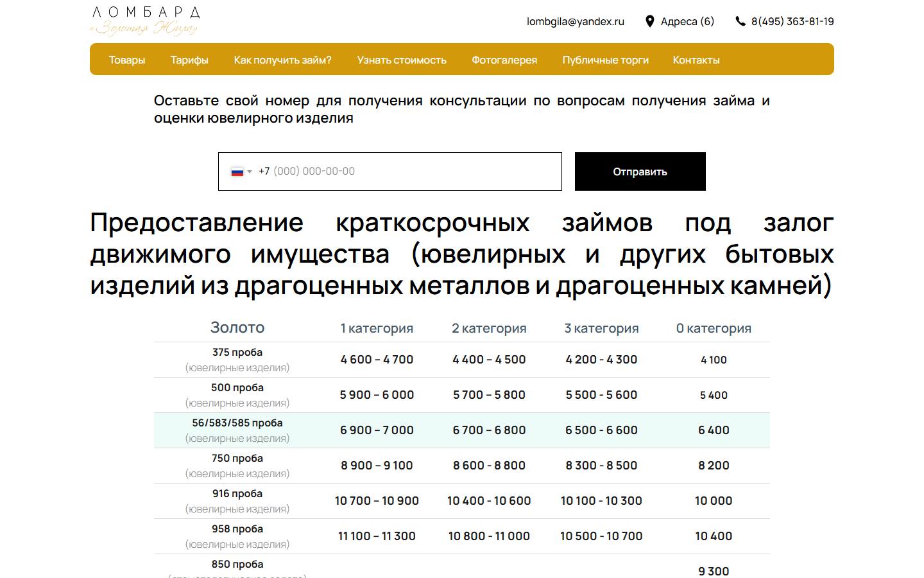Select Узнать стоимость in navigation
The image size is (924, 578).
402,60
